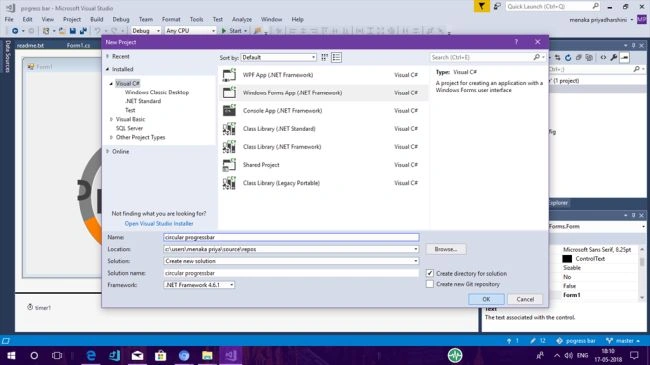650x365 pixels.
Task: Select the WPF App (.NET Framework) template
Action: [323, 75]
